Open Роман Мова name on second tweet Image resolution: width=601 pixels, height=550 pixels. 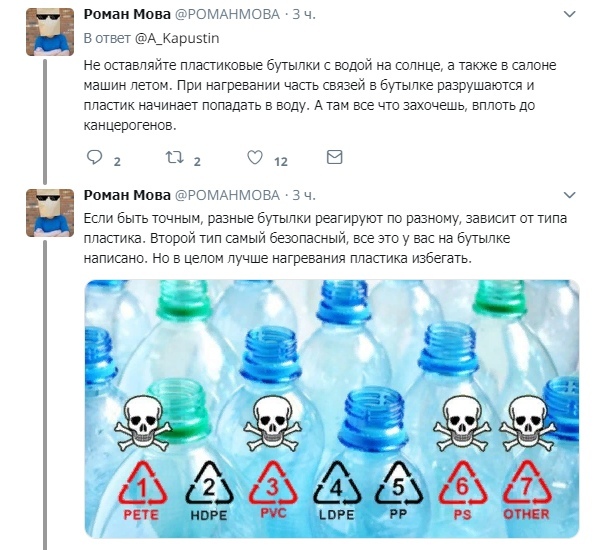pyautogui.click(x=127, y=195)
